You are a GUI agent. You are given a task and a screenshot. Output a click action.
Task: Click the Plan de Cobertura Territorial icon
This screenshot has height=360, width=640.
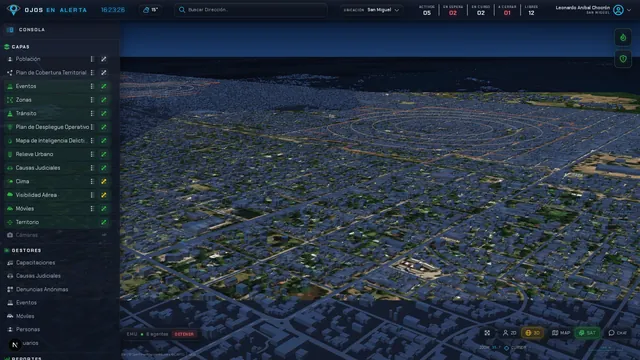click(10, 73)
